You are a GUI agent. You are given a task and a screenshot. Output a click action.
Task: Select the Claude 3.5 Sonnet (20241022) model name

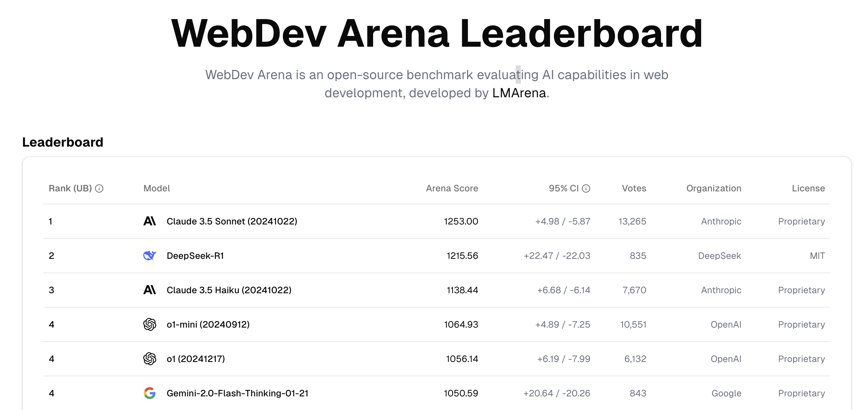[232, 221]
